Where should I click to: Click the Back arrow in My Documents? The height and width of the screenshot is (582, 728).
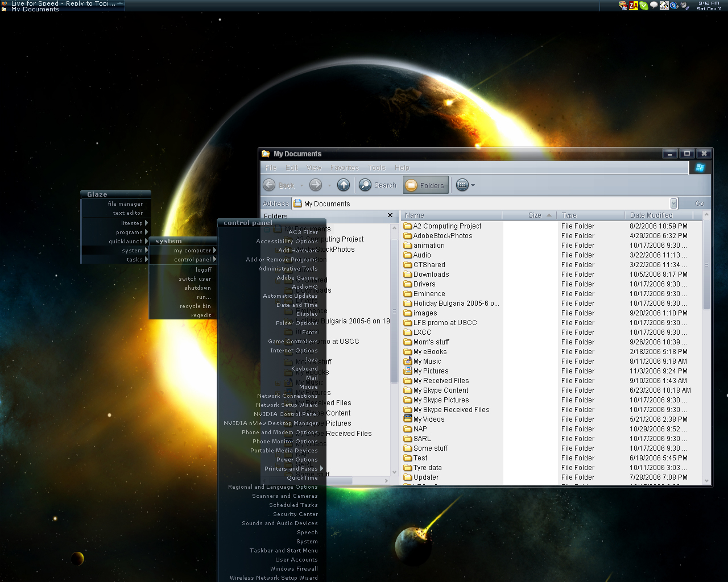pos(270,185)
